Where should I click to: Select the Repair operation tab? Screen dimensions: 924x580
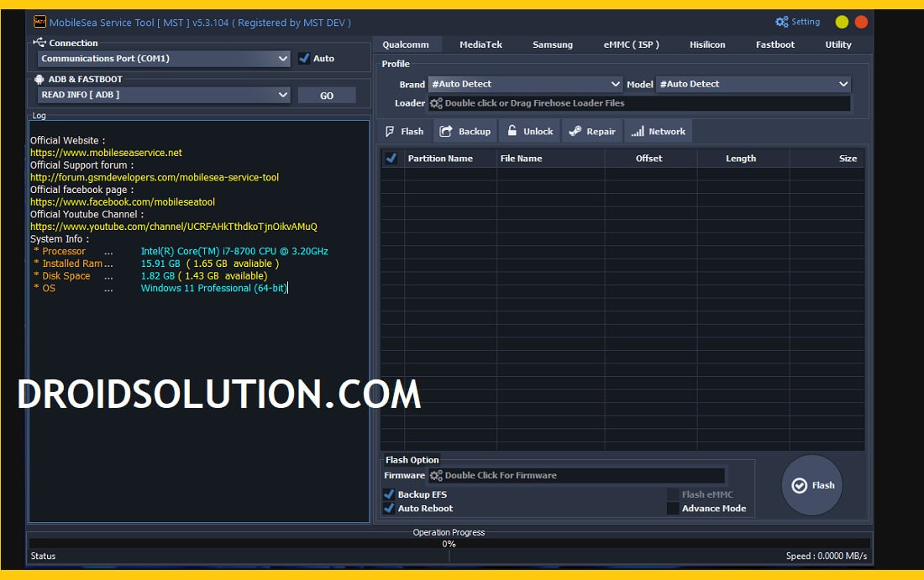click(x=592, y=131)
